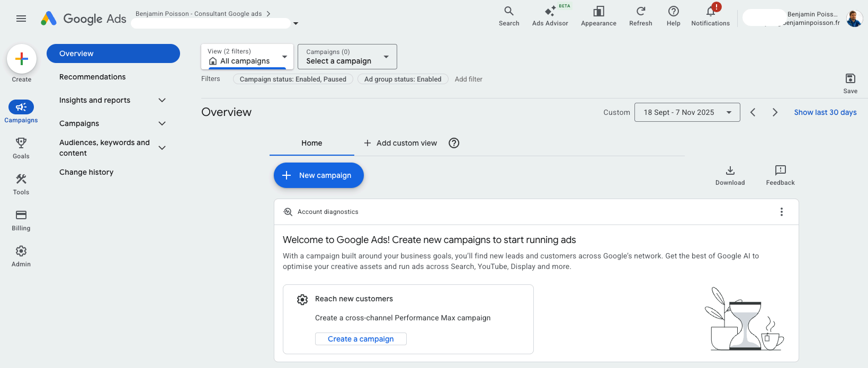Click the New campaign button

point(319,175)
